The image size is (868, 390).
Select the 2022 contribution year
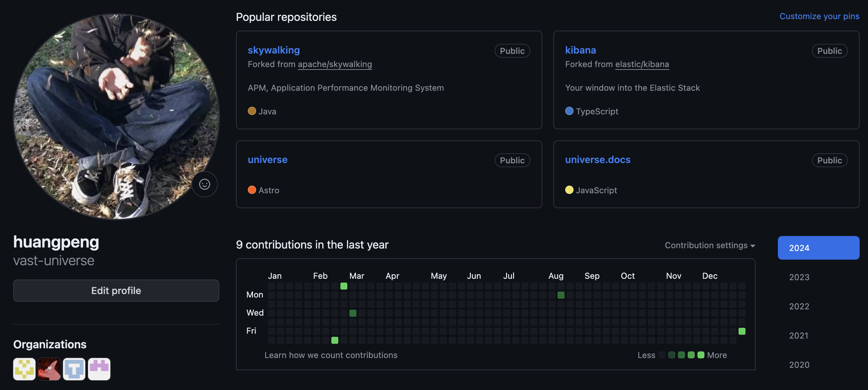tap(799, 306)
